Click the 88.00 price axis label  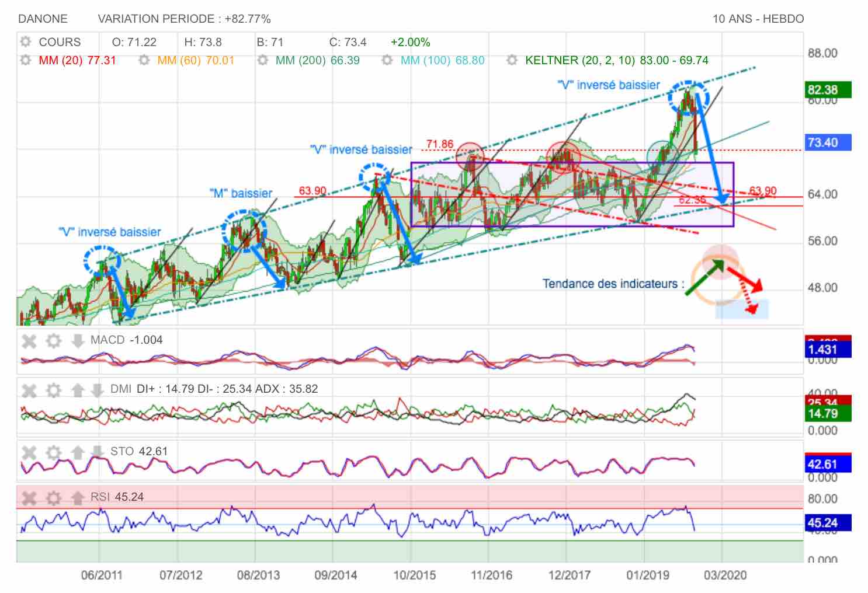pyautogui.click(x=822, y=53)
